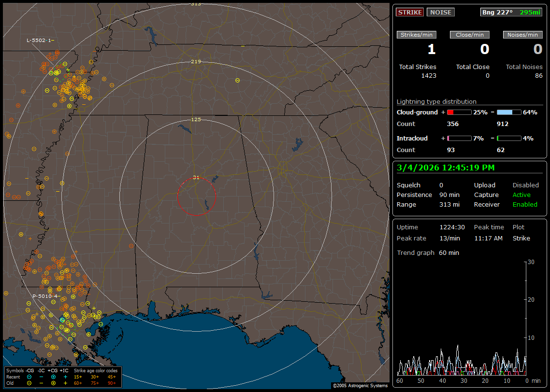The image size is (550, 392).
Task: Click the bearing and distance readout box
Action: (x=511, y=12)
